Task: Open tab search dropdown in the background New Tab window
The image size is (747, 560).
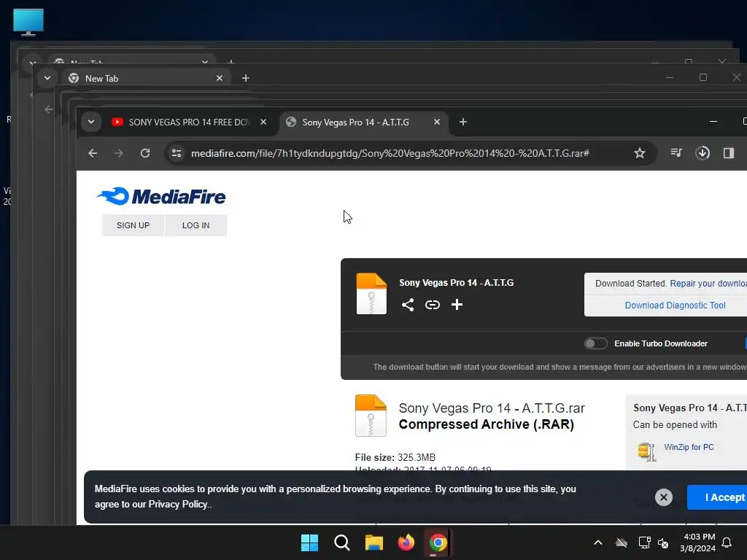Action: [x=47, y=78]
